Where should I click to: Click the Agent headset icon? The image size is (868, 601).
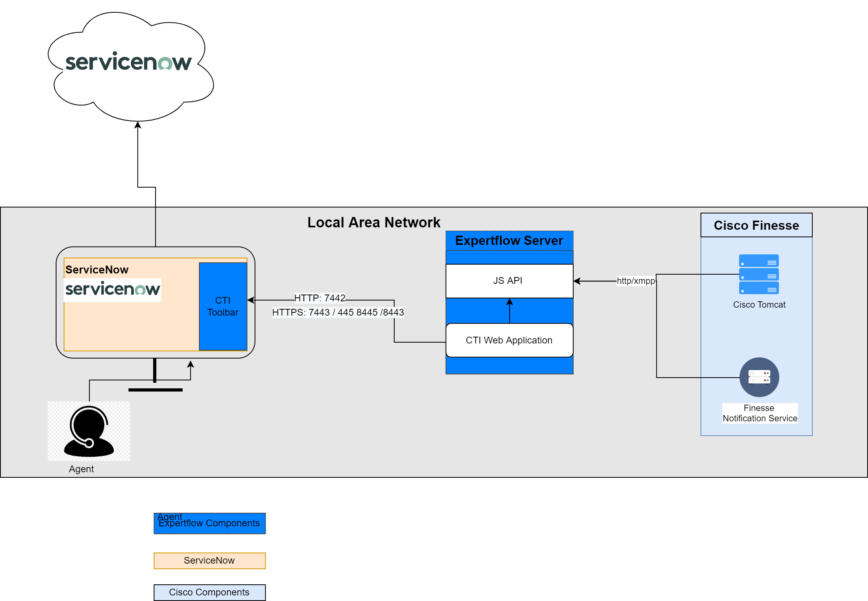coord(88,430)
